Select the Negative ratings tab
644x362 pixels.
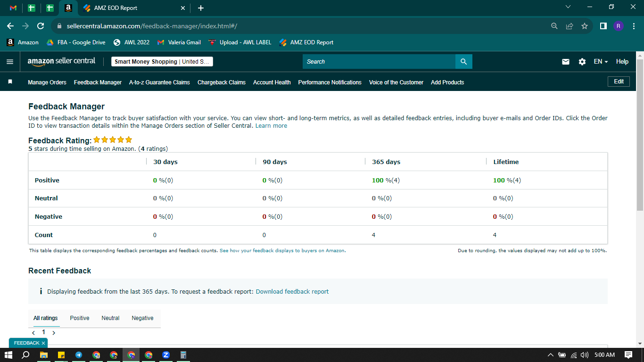[142, 318]
